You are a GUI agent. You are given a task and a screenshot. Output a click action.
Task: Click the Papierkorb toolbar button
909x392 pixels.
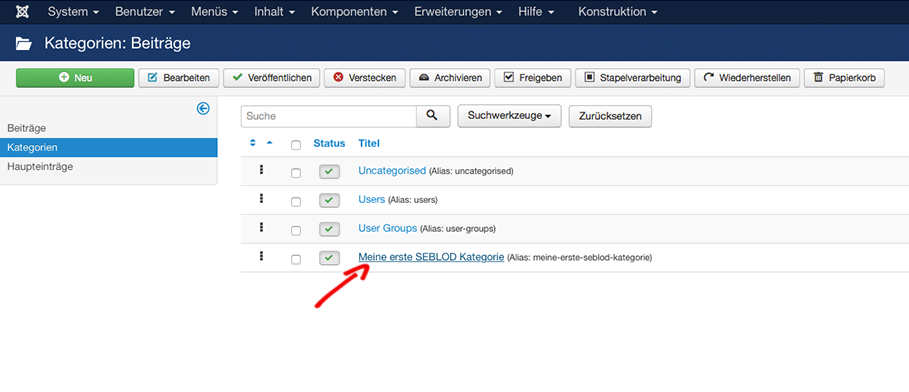click(844, 78)
